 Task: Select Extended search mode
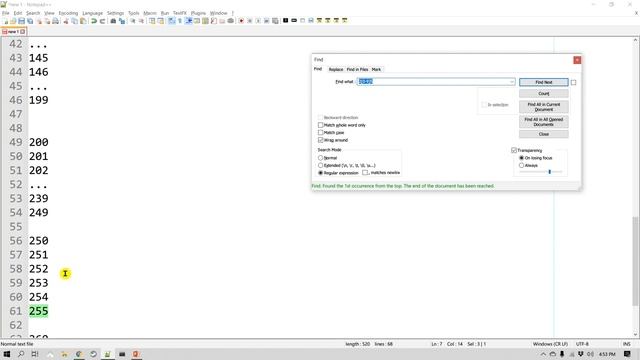(320, 165)
